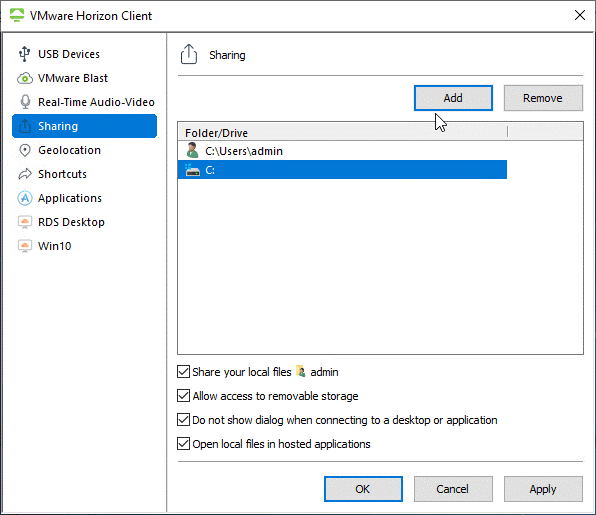
Task: Close the VMware Horizon Client dialog
Action: point(580,16)
